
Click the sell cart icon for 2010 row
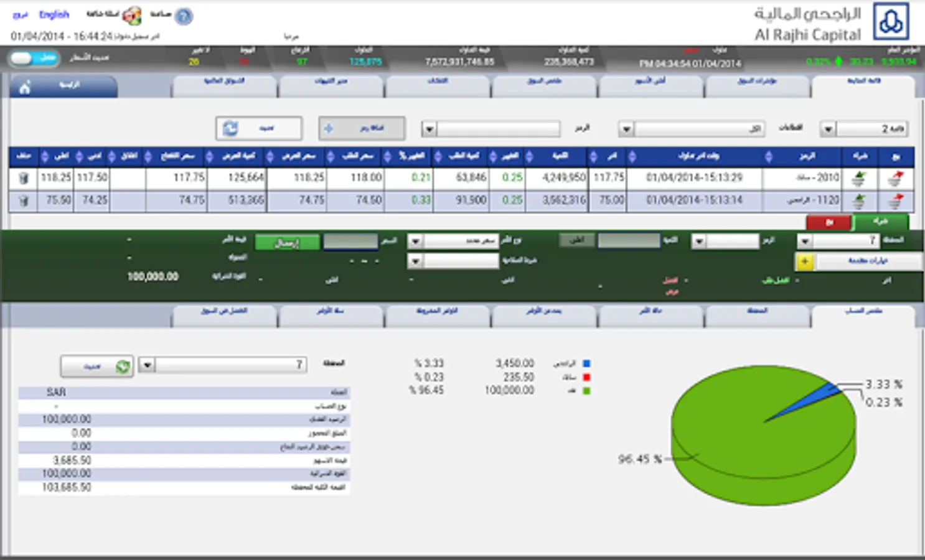[x=896, y=179]
